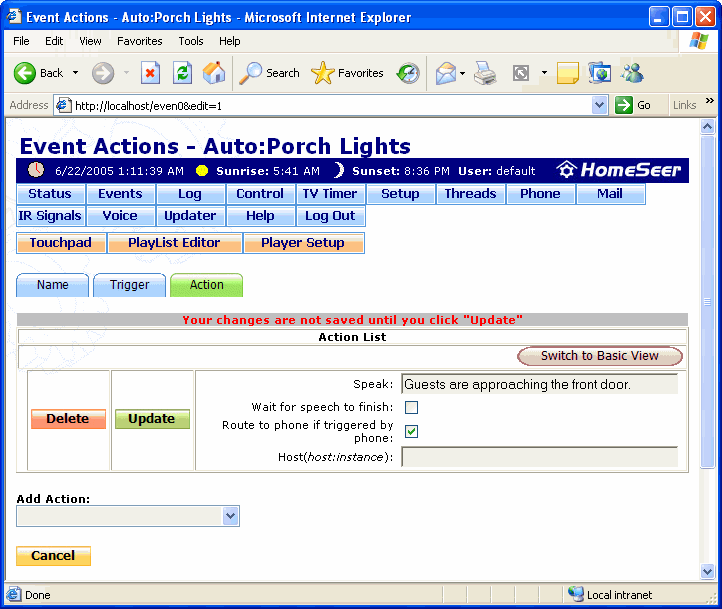
Task: Stop page loading with red X icon
Action: (x=150, y=73)
